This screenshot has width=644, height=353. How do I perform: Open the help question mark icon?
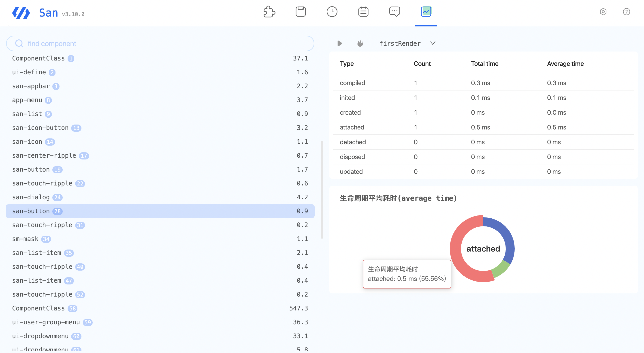click(x=626, y=12)
